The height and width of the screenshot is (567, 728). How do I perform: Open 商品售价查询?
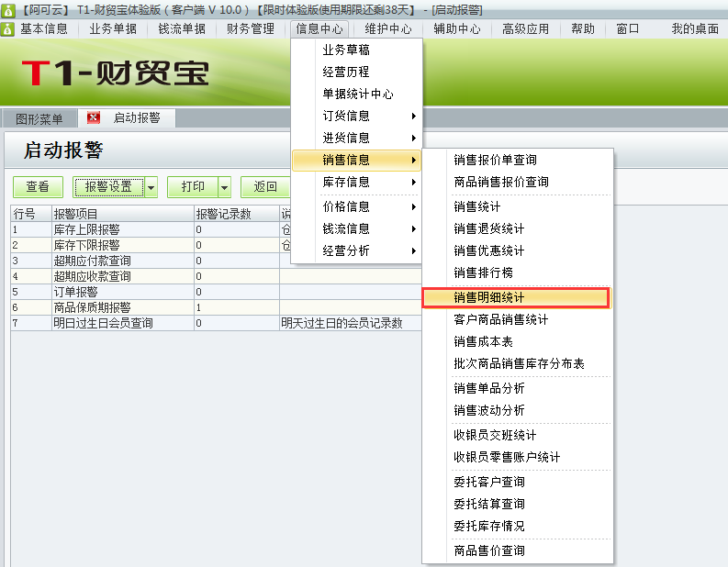pos(517,550)
